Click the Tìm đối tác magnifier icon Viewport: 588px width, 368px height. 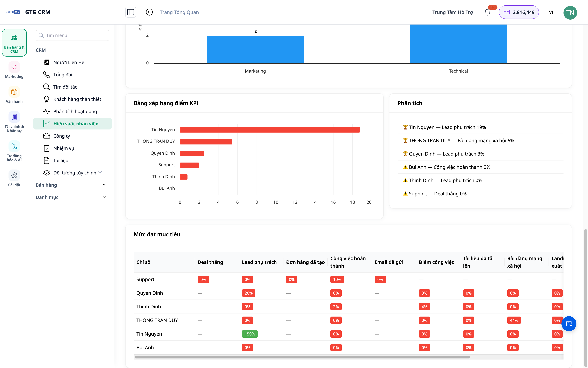coord(46,87)
